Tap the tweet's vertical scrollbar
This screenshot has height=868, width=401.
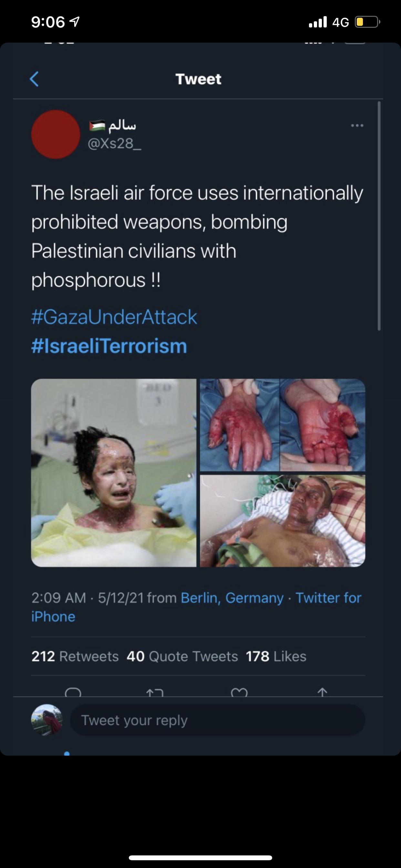click(379, 216)
